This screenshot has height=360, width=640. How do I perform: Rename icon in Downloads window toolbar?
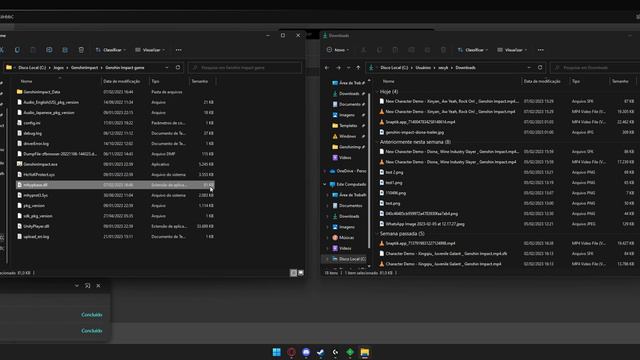click(411, 50)
